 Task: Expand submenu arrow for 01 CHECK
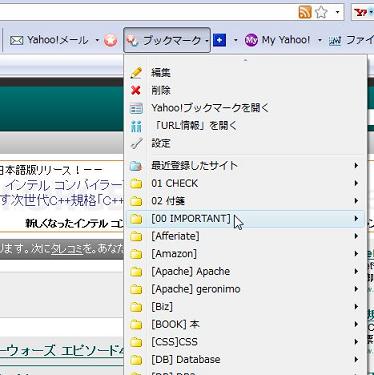356,183
